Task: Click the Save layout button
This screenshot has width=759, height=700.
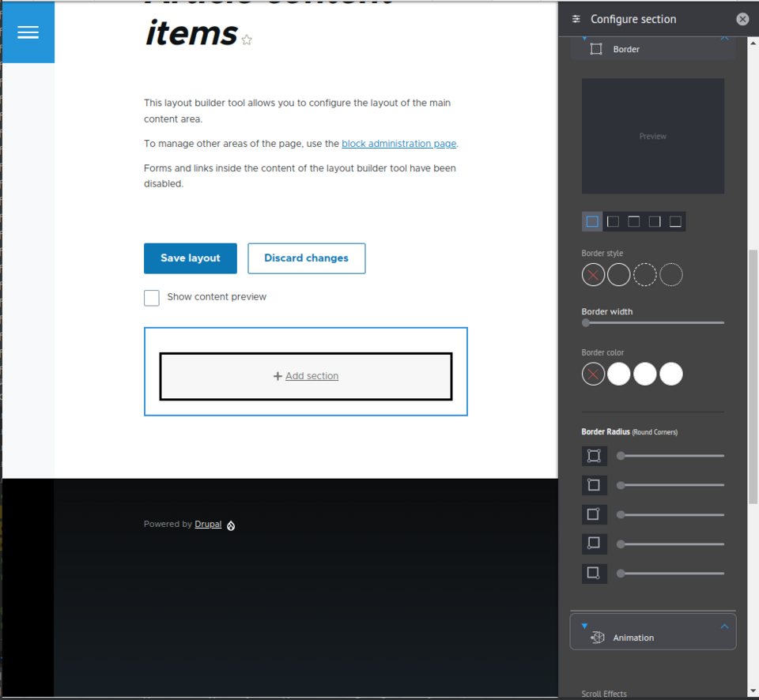Action: coord(191,258)
